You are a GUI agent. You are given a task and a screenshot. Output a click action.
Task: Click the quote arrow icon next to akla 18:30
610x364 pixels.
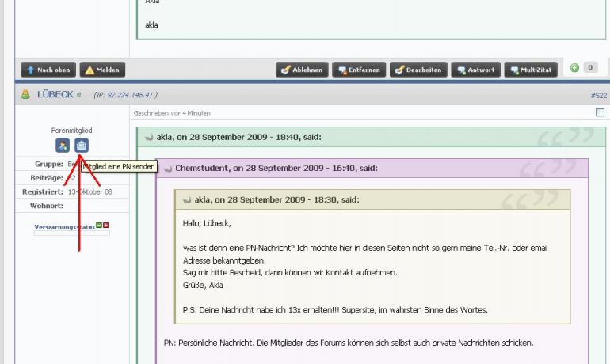[x=187, y=200]
